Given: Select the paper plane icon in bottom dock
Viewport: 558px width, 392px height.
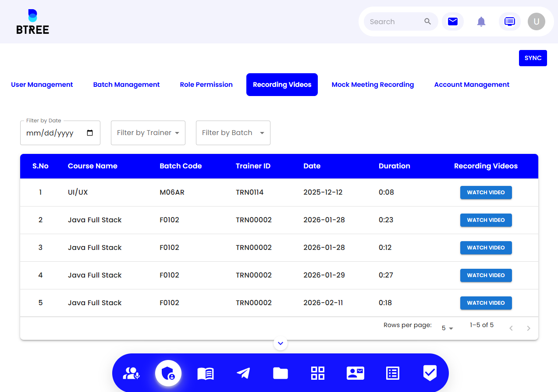Looking at the screenshot, I should coord(243,373).
